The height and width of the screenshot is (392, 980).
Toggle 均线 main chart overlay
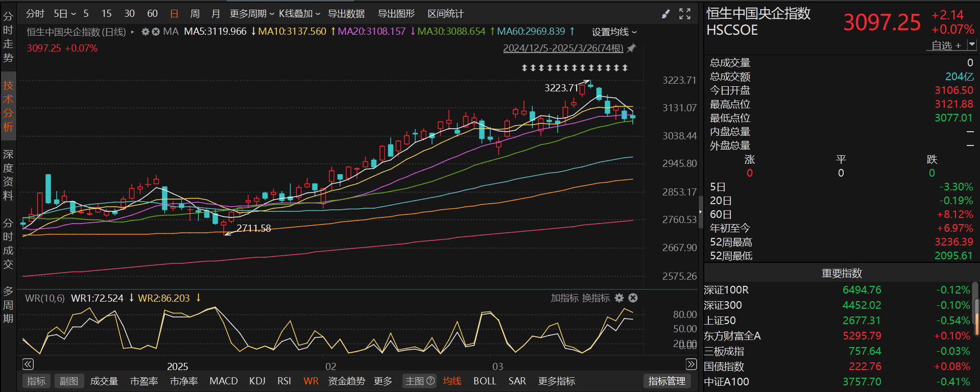click(x=452, y=381)
